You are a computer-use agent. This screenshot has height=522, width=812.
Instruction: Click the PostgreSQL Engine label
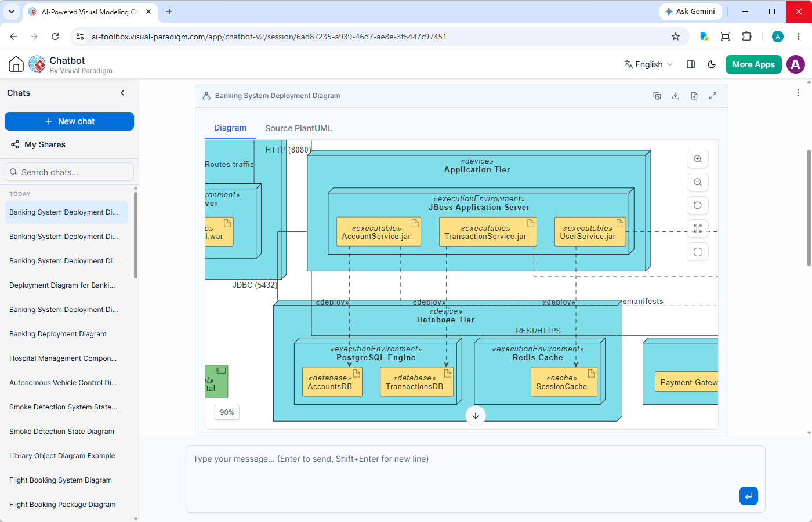click(x=376, y=358)
